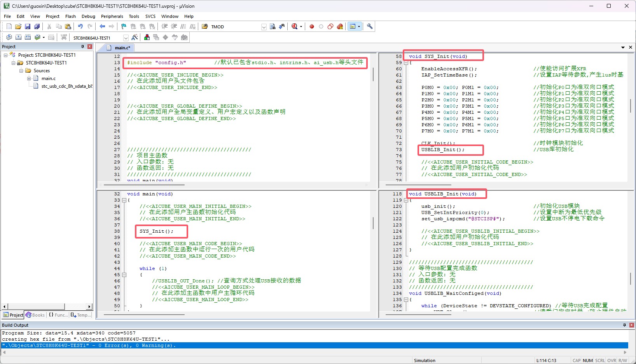Click the Cut scissors icon

49,26
